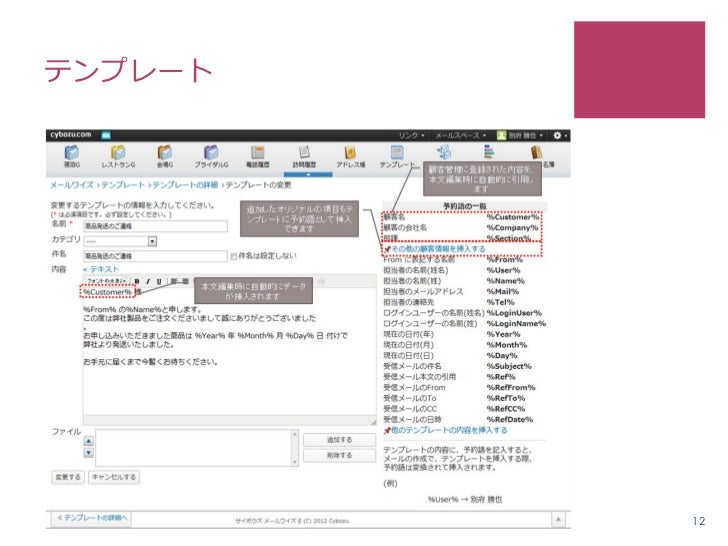Click the cybozu.com logo
Screen dimensions: 728x546
pos(71,135)
